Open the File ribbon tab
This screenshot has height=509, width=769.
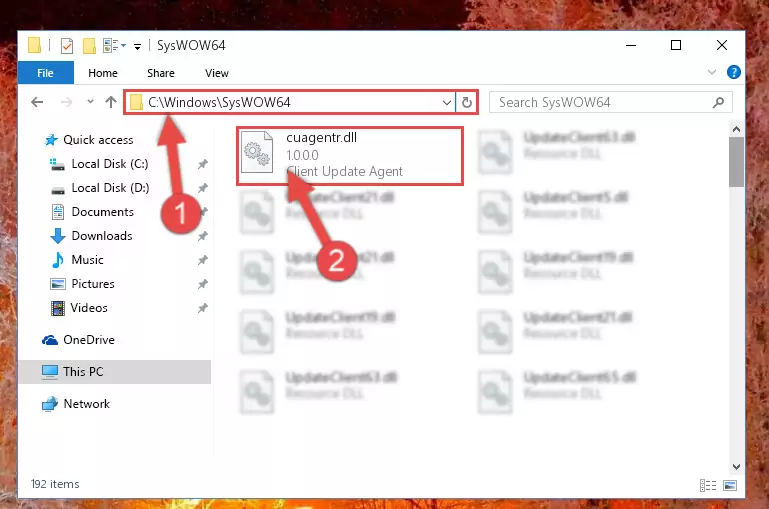[46, 73]
